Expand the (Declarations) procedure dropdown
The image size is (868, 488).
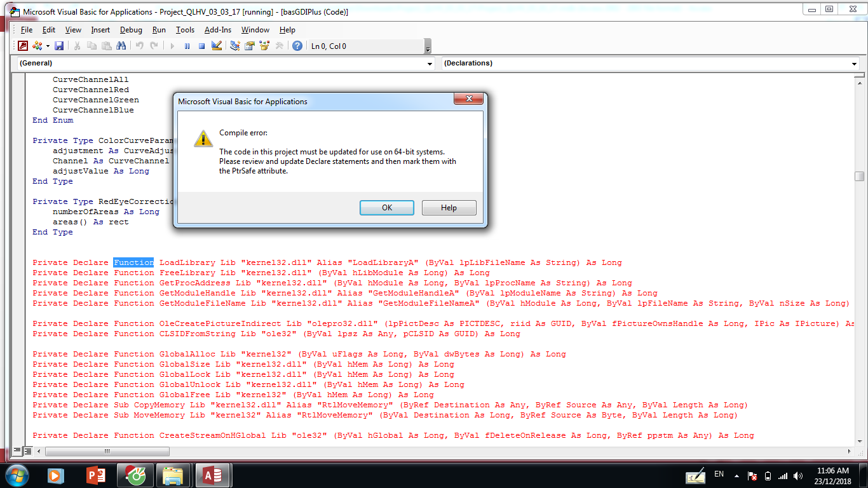coord(854,64)
